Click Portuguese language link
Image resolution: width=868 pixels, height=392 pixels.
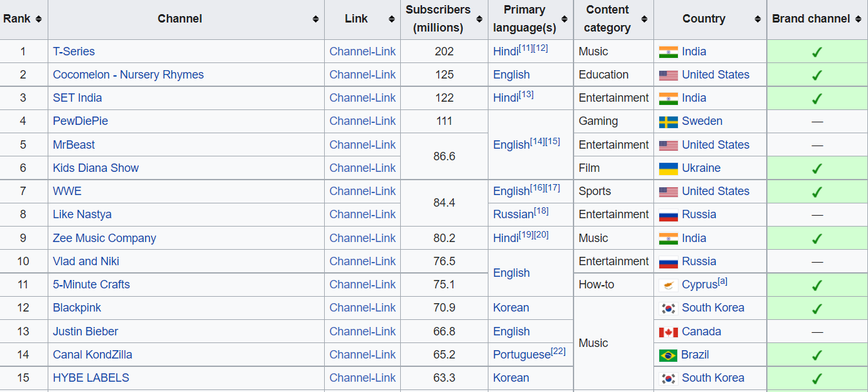click(x=522, y=355)
